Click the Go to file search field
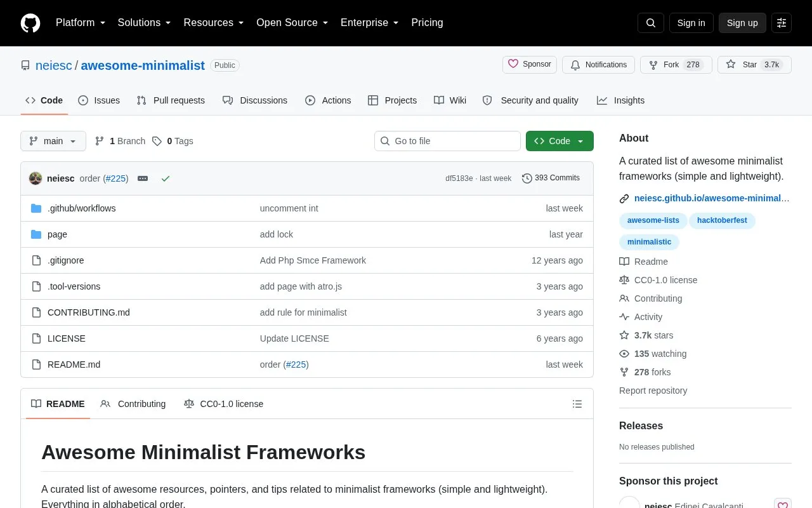The image size is (812, 508). 447,141
